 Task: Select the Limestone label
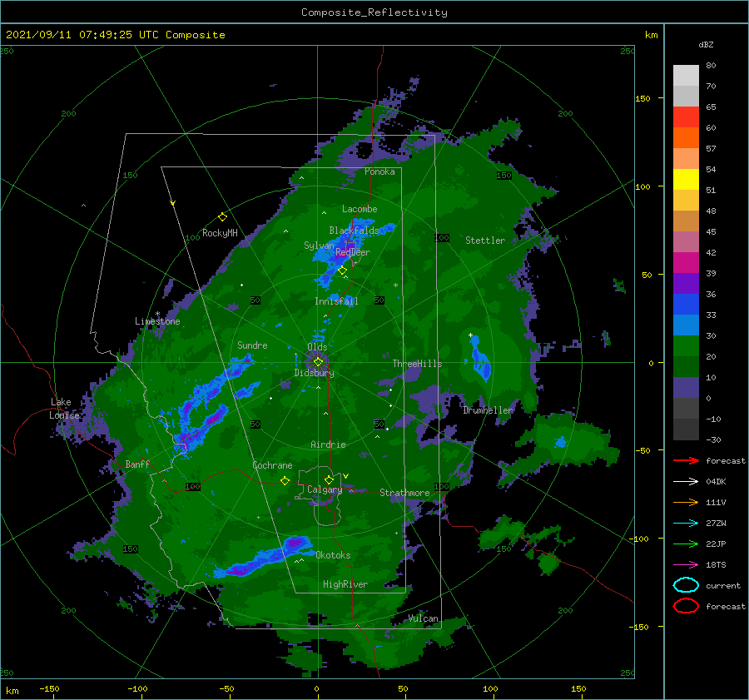click(157, 321)
